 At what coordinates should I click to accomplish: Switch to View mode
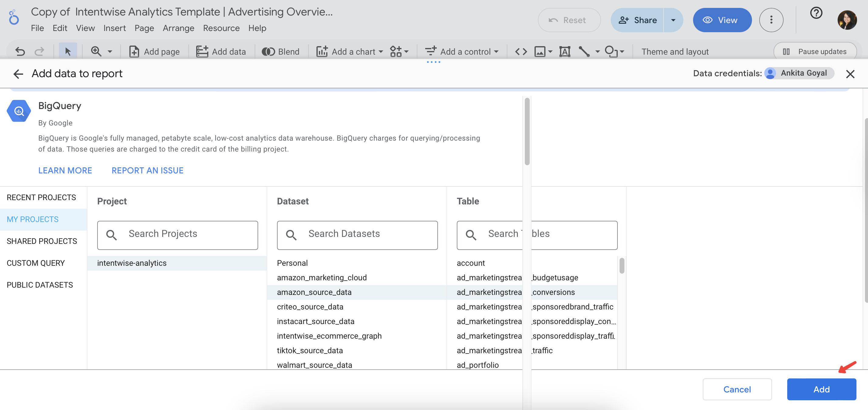click(x=722, y=20)
